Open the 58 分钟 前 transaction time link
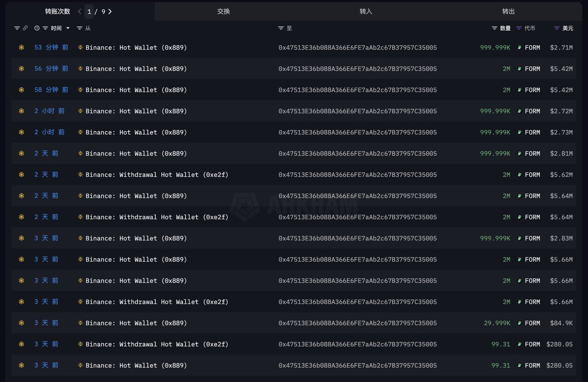This screenshot has width=588, height=382. (x=51, y=90)
